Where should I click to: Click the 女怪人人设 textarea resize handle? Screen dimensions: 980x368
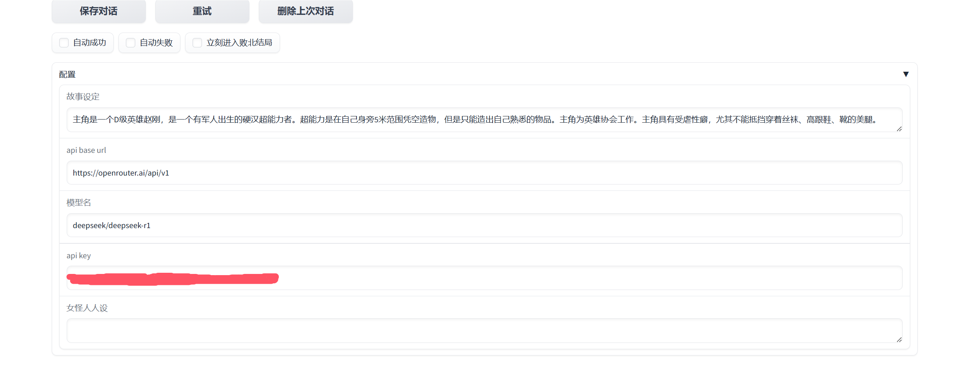point(899,340)
